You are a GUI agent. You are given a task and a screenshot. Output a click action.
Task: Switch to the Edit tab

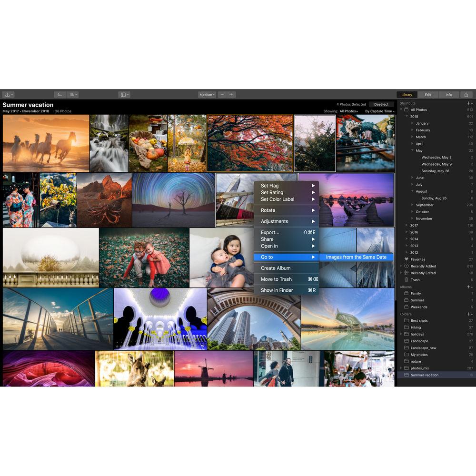click(428, 94)
